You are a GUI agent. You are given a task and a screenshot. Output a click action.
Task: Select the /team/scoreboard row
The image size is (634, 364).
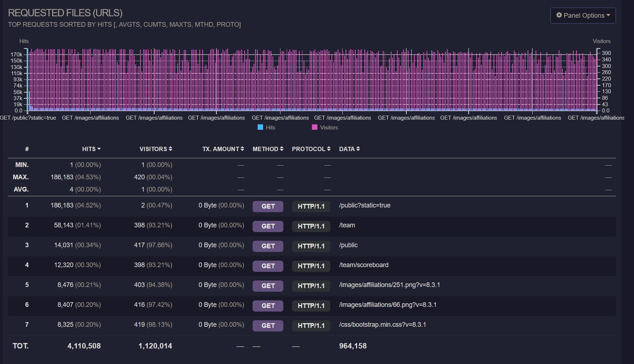pos(363,265)
